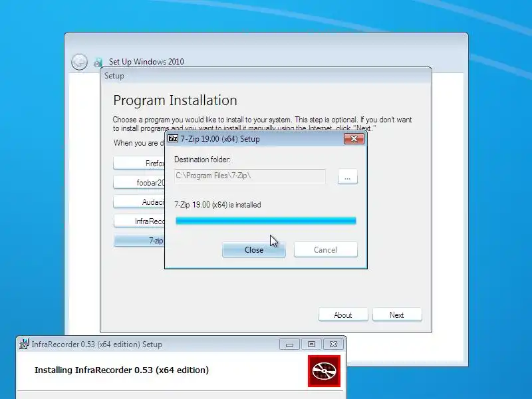The width and height of the screenshot is (532, 399).
Task: Click the destination folder path field
Action: [250, 176]
